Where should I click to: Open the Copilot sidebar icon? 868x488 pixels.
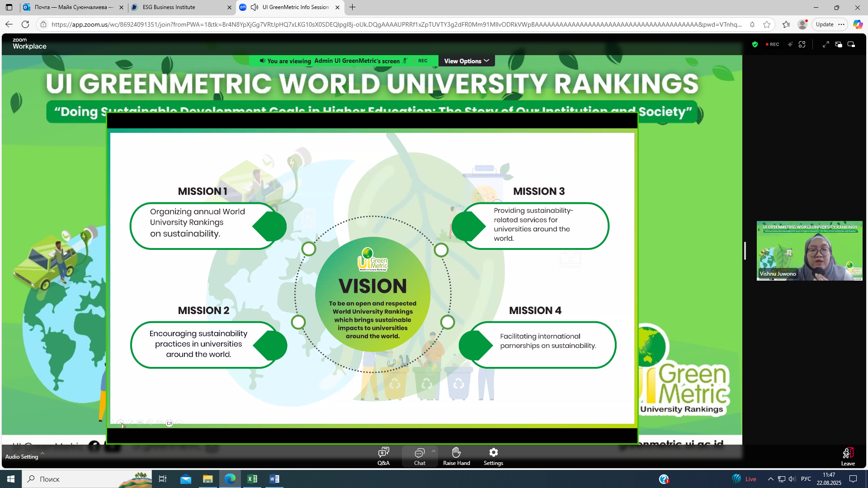coord(858,24)
